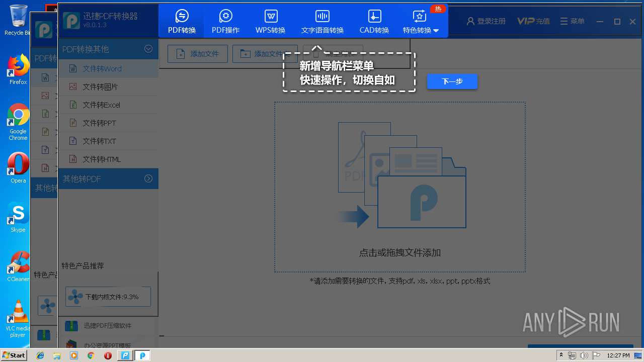Select 文件转Word in sidebar
Viewport: 644px width, 362px height.
[x=108, y=68]
